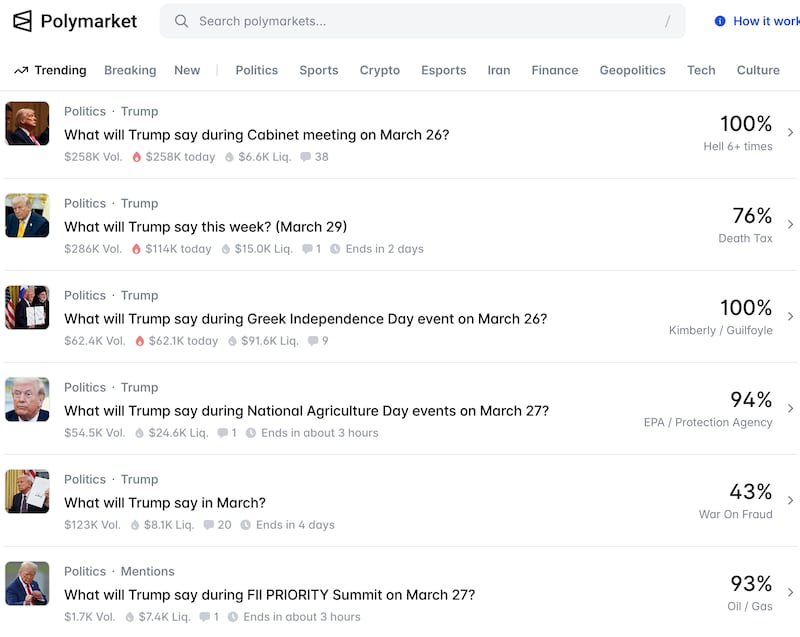Viewport: 800px width, 637px height.
Task: Click the comment bubble icon showing 38
Action: click(x=305, y=157)
